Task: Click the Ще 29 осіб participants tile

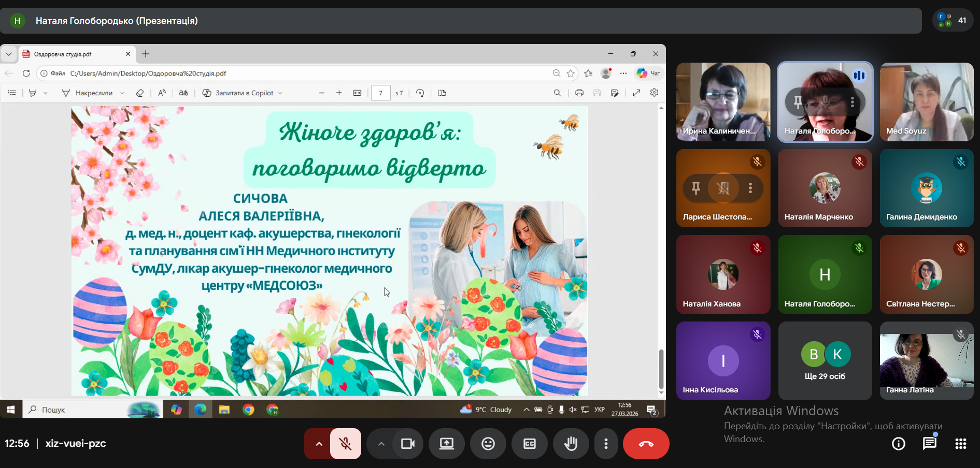Action: pos(825,361)
